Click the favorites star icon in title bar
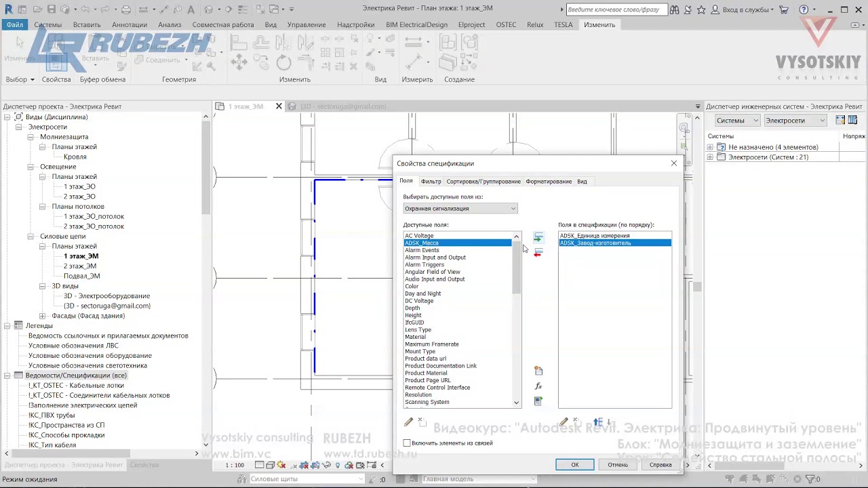This screenshot has height=488, width=868. tap(701, 9)
